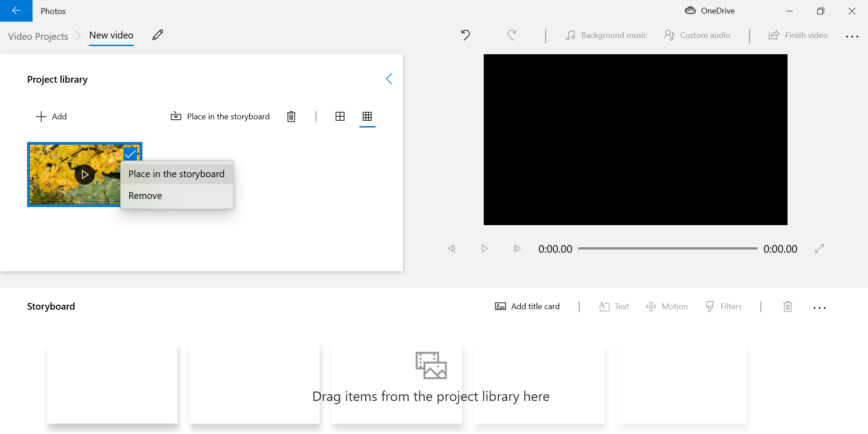Open the Motion tool in the Storyboard
This screenshot has width=868, height=434.
[667, 306]
